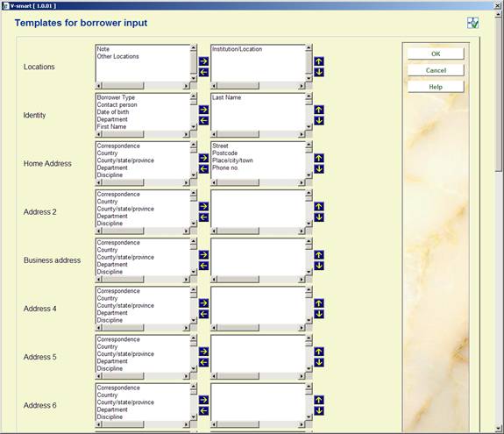Click the right-arrow button for Locations row
The image size is (504, 434).
tap(203, 61)
